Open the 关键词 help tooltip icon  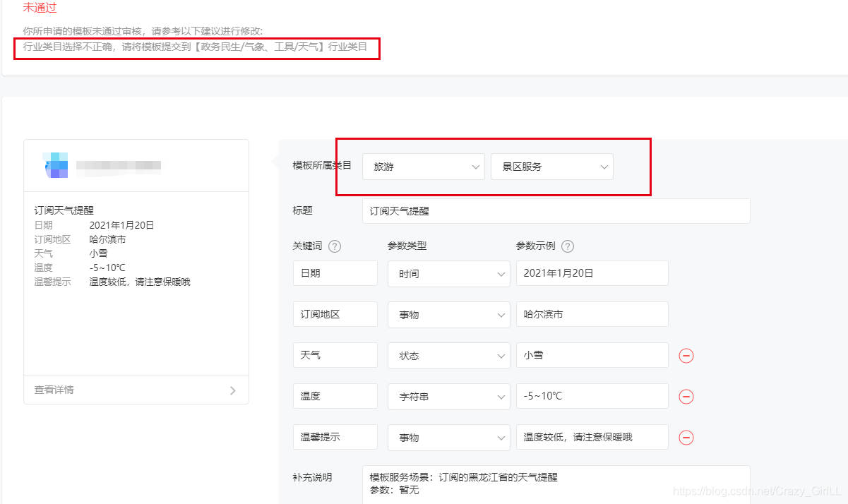pos(334,246)
